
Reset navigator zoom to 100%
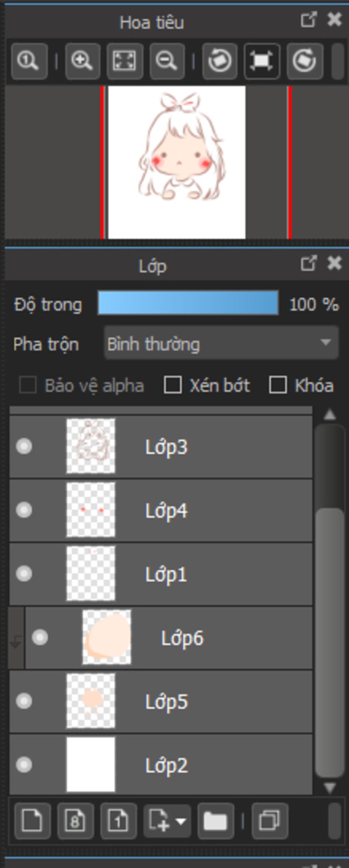coord(29,61)
